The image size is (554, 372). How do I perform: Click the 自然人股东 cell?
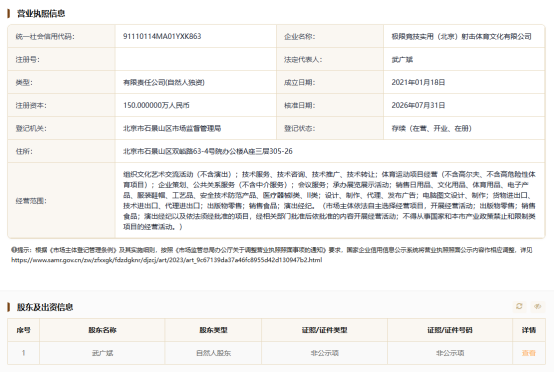pos(213,353)
